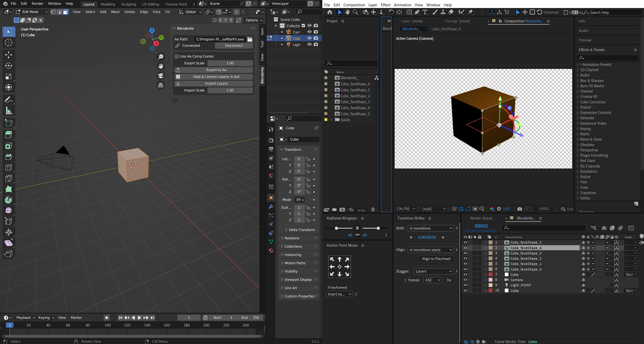Click Do button in Transition Shifter
This screenshot has width=644, height=344.
449,280
